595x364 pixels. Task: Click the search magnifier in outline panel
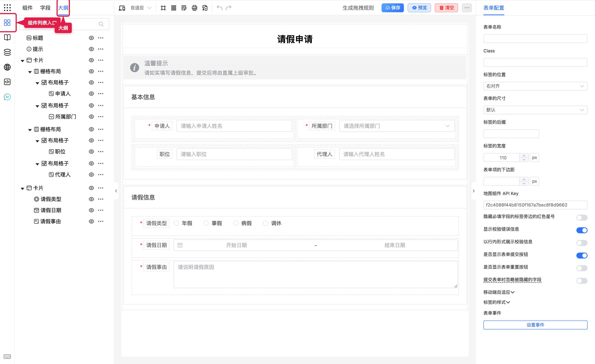(101, 24)
